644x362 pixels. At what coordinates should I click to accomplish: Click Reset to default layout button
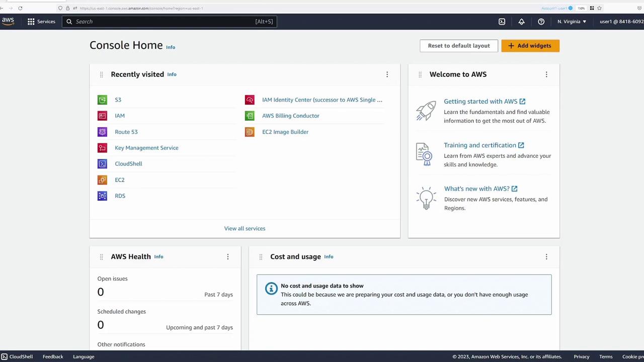pyautogui.click(x=459, y=46)
